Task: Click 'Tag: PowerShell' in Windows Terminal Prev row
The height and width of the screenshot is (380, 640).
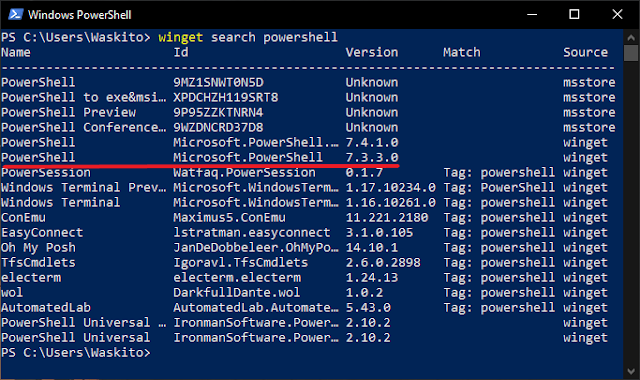Action: pos(499,187)
